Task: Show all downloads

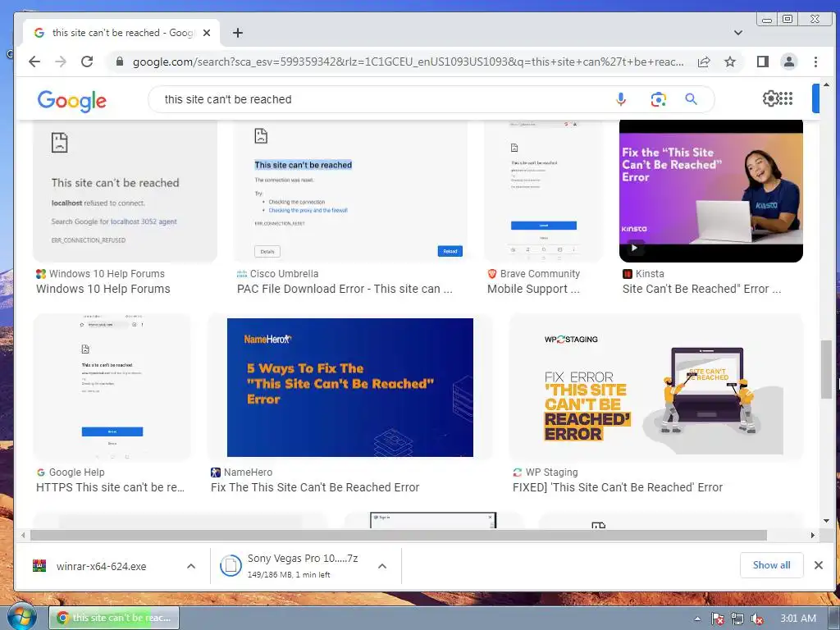Action: 771,565
